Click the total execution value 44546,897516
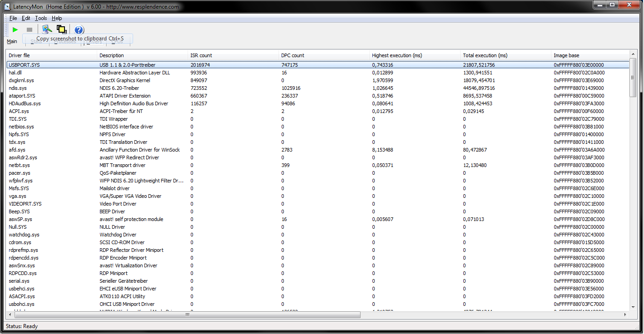 pos(479,88)
